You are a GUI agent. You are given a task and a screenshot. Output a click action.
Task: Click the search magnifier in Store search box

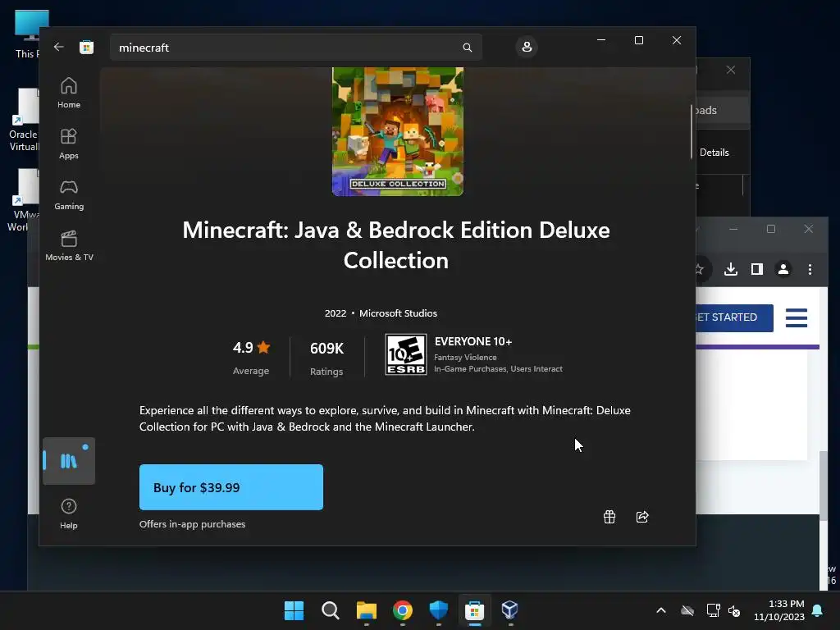467,48
